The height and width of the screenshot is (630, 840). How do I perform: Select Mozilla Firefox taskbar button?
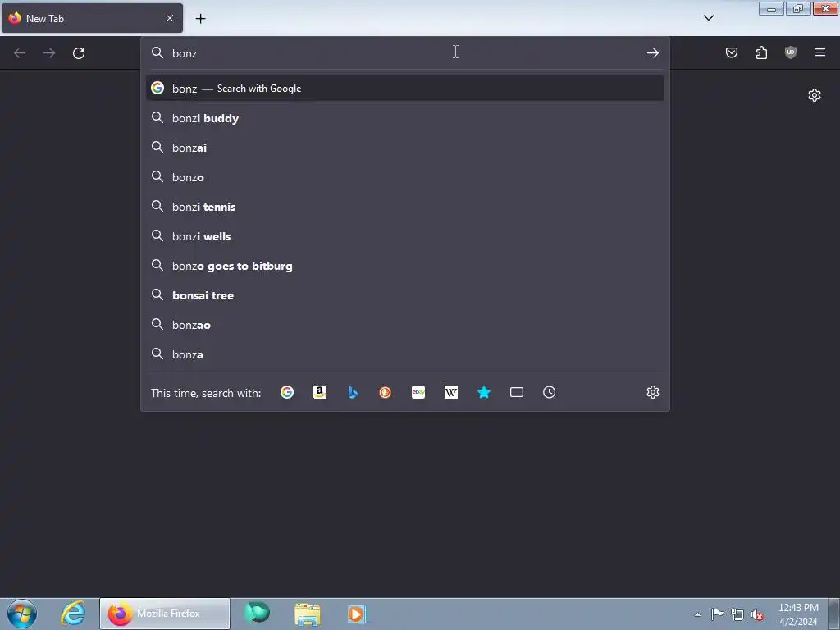[164, 614]
